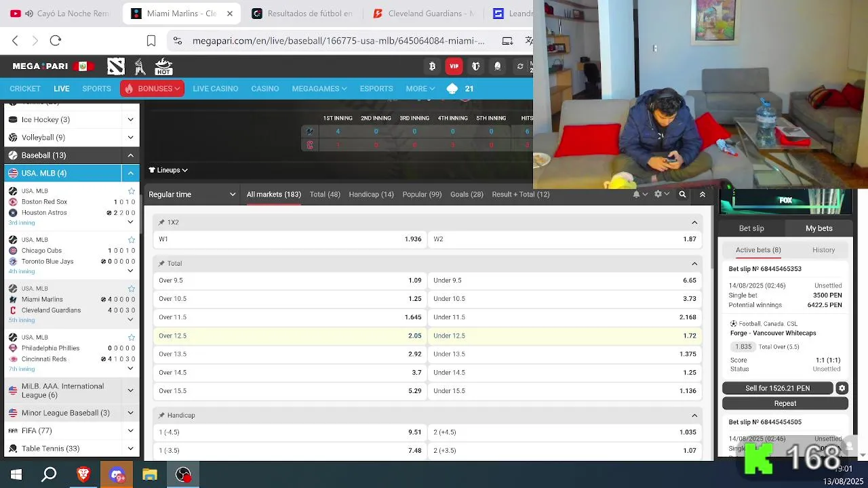Expand Lineups dropdown
Viewport: 868px width, 488px height.
(x=168, y=170)
